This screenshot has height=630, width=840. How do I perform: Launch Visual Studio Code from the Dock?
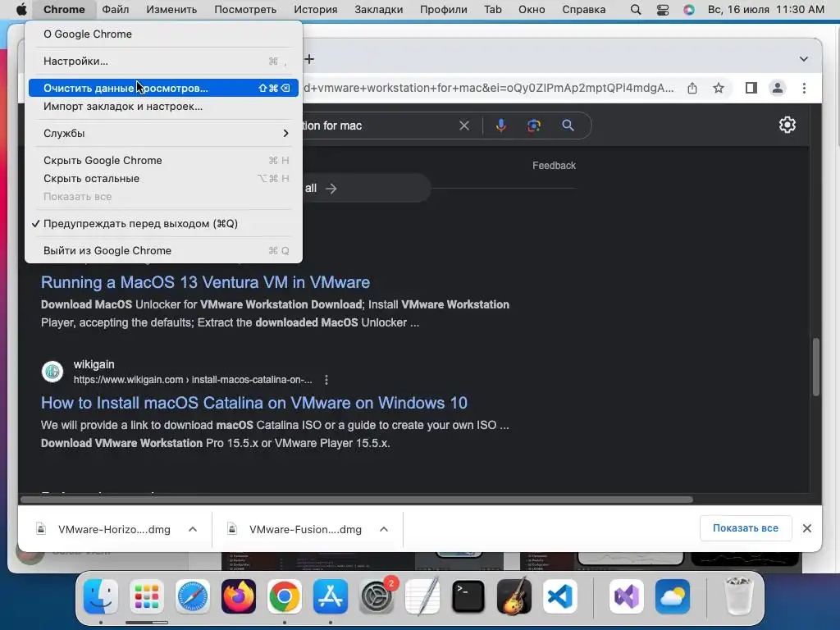pos(560,596)
